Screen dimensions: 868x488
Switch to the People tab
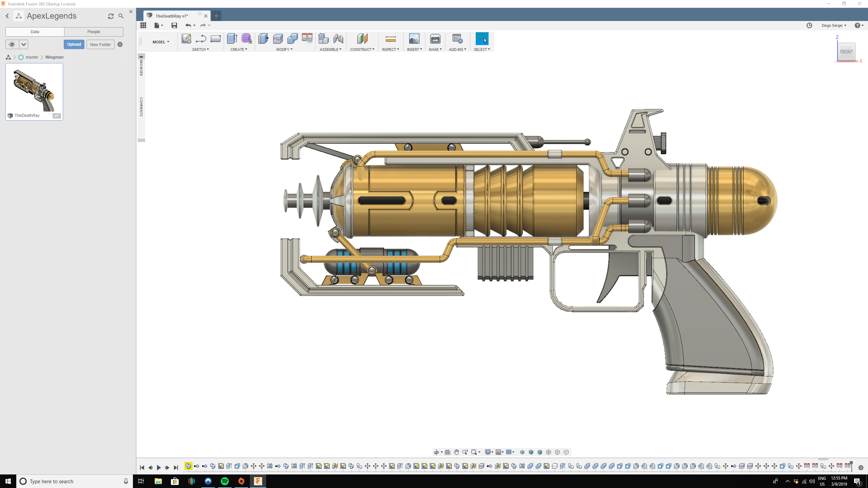coord(94,32)
